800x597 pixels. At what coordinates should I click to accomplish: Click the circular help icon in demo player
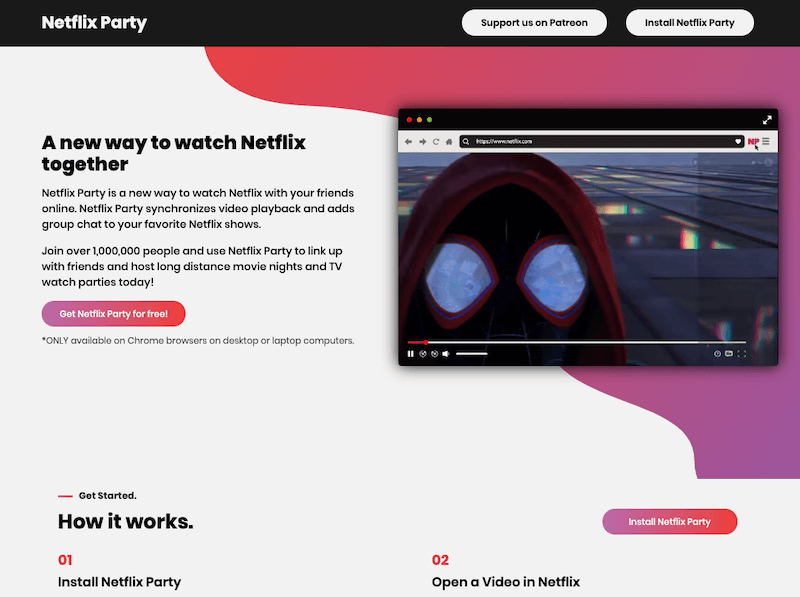717,354
